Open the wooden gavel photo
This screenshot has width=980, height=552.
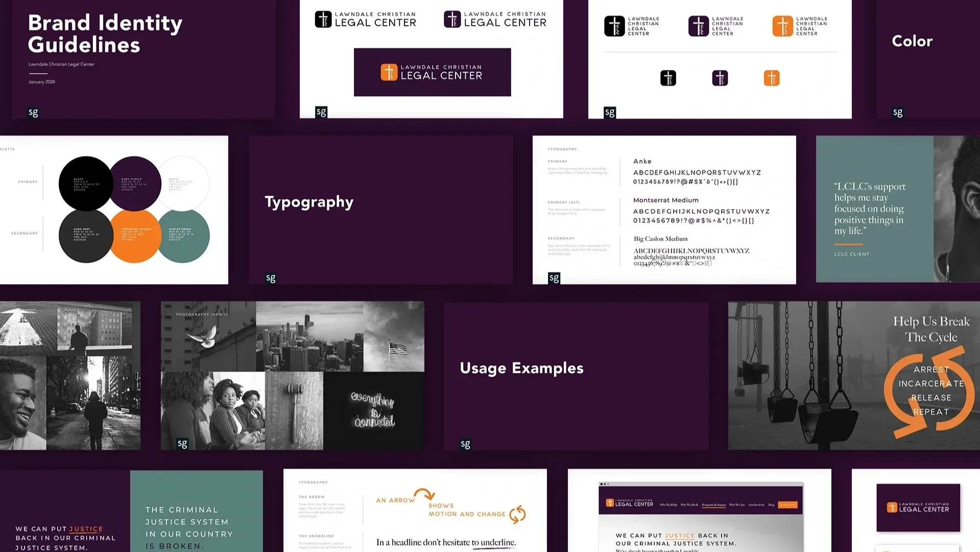tap(294, 410)
